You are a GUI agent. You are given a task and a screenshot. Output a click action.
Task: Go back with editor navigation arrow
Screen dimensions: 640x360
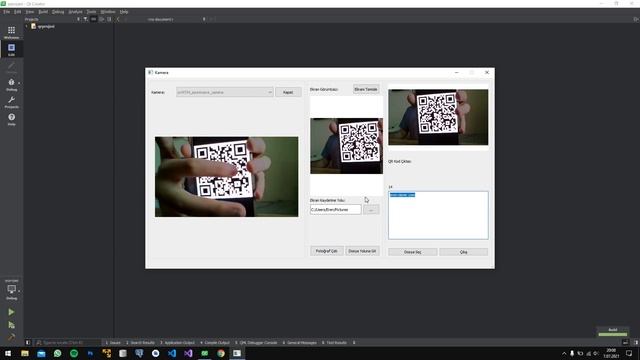tap(118, 19)
